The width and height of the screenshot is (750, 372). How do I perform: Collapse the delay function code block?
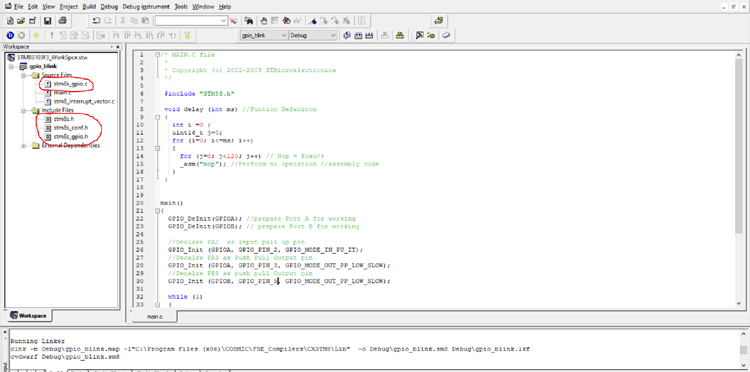coord(157,117)
